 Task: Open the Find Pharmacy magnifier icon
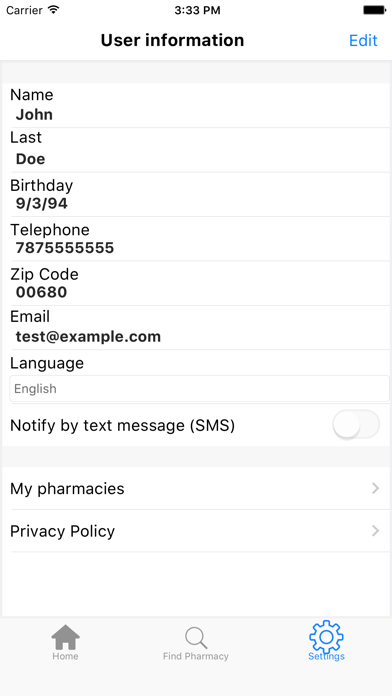196,638
